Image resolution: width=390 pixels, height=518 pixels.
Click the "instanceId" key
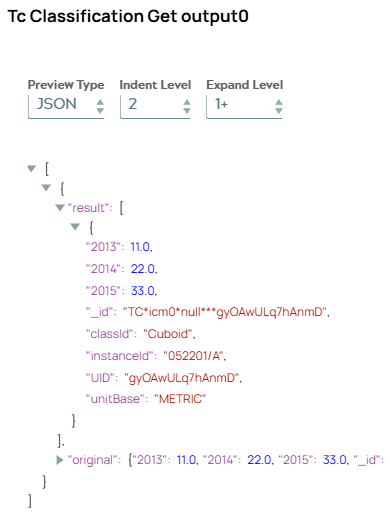(x=120, y=356)
